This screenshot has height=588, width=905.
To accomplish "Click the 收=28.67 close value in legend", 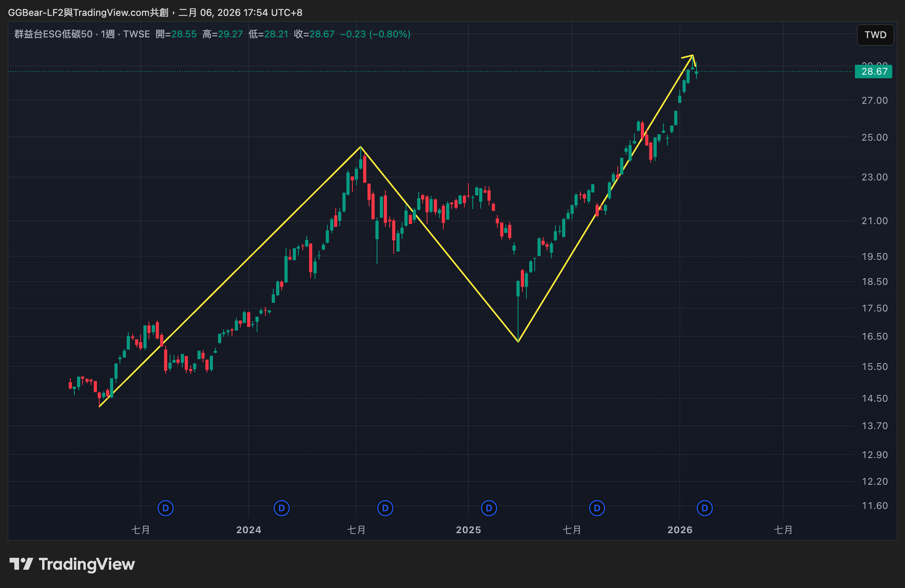I will pyautogui.click(x=314, y=34).
